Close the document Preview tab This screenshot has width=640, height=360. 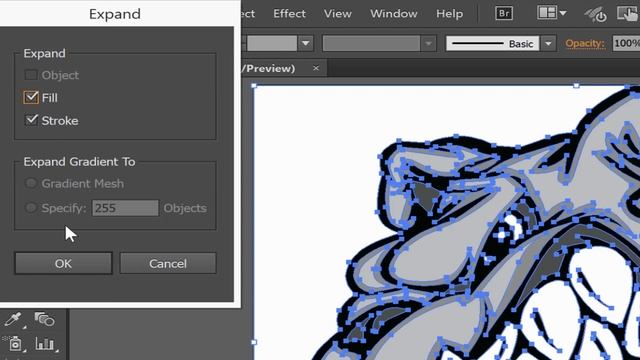pos(316,68)
